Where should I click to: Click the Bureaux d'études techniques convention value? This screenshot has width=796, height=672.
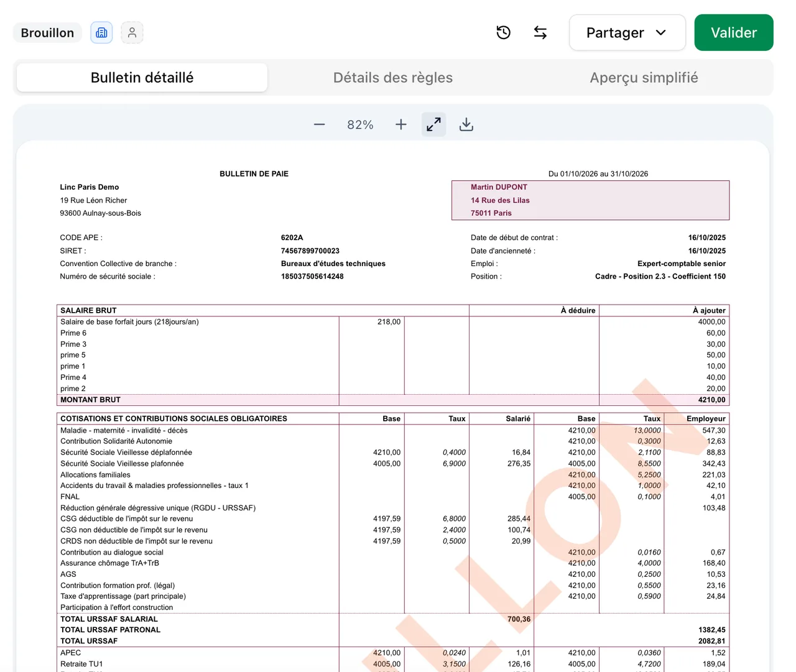tap(333, 264)
